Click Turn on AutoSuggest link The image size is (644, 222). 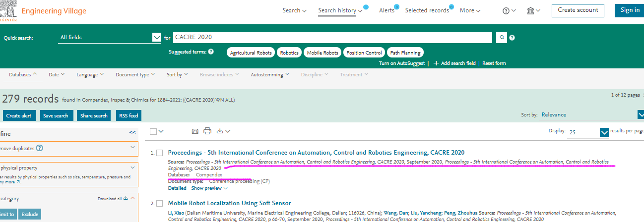tap(402, 63)
